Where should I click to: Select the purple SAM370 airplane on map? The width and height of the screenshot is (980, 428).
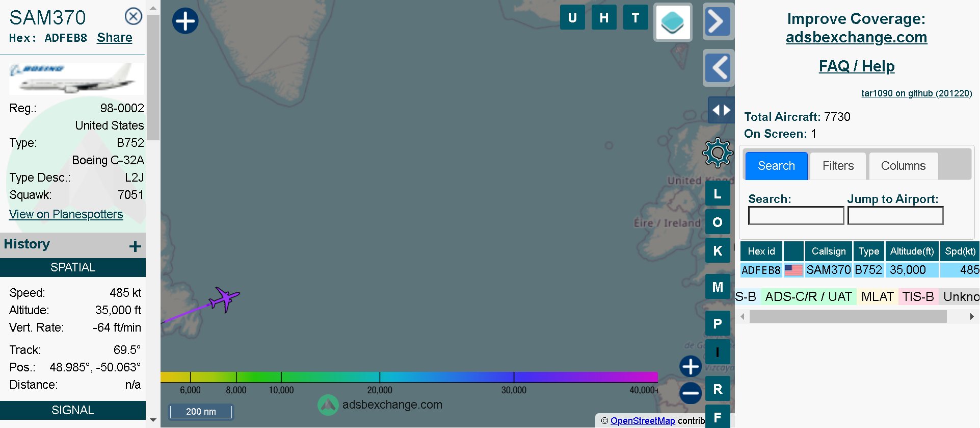point(224,299)
